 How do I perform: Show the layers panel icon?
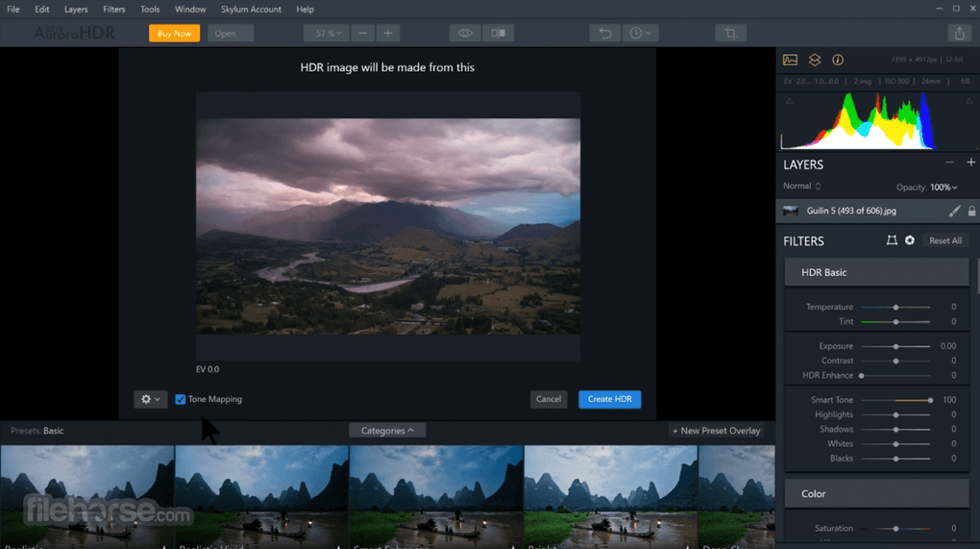pyautogui.click(x=815, y=60)
